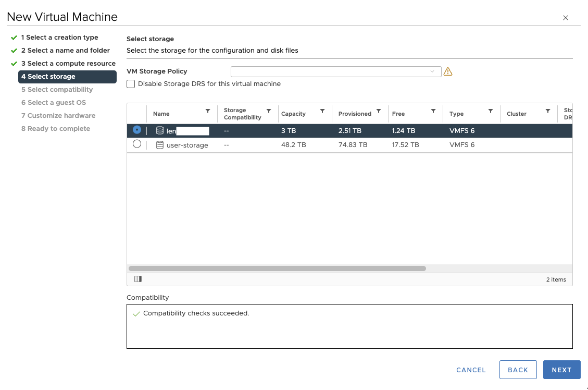Click the Cluster column filter icon
This screenshot has width=588, height=390.
point(548,111)
